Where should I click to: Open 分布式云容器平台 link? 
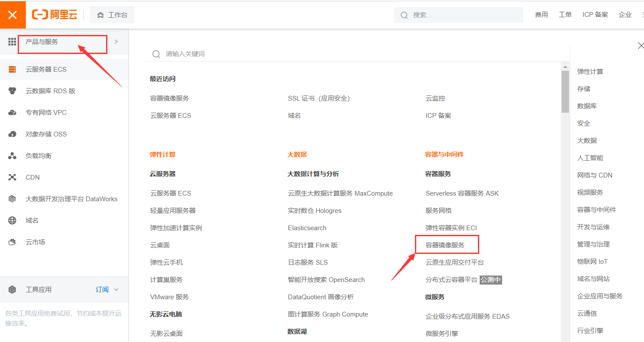(452, 280)
